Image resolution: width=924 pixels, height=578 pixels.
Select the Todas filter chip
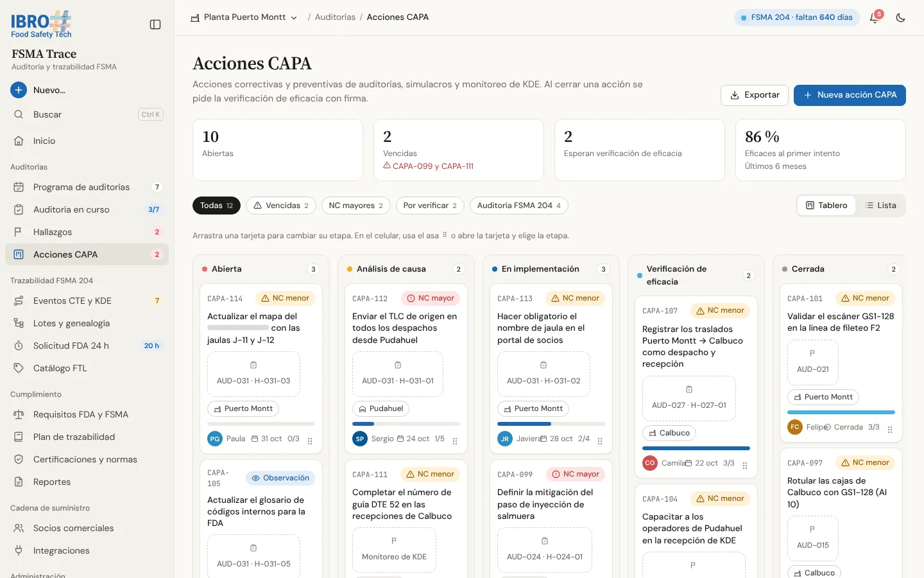216,206
